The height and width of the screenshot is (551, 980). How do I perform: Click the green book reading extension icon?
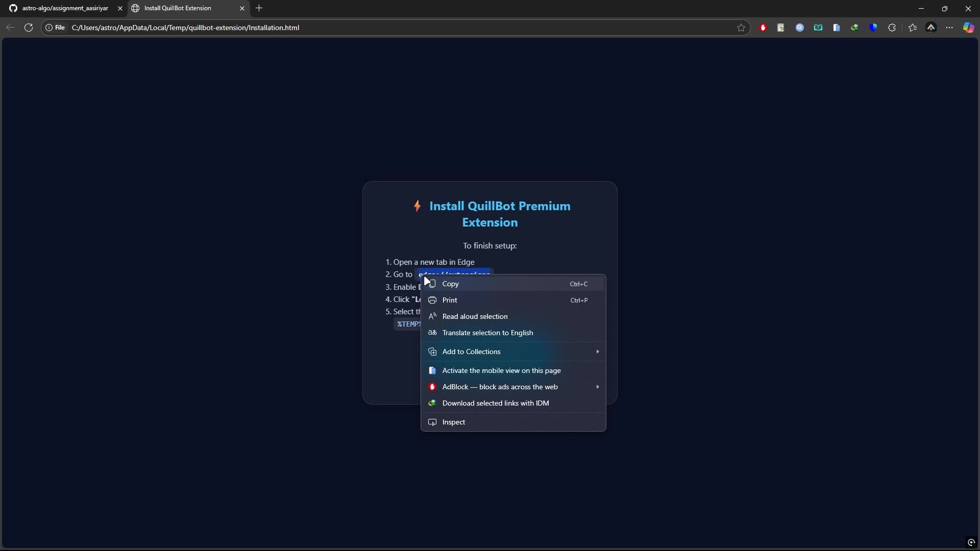[x=818, y=28]
